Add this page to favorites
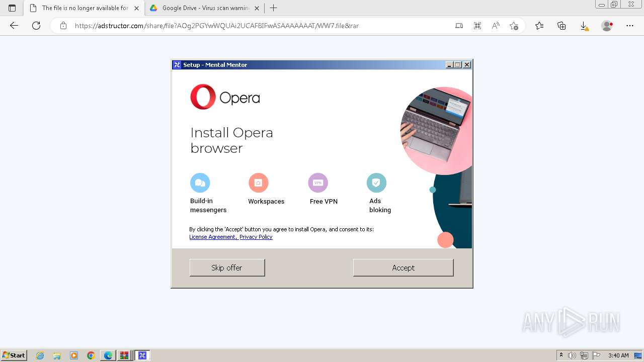This screenshot has width=644, height=362. pos(514,26)
